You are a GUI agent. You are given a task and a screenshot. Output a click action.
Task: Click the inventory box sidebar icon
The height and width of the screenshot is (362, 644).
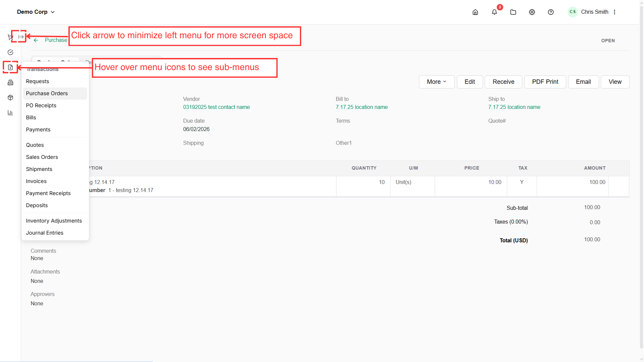coord(10,98)
